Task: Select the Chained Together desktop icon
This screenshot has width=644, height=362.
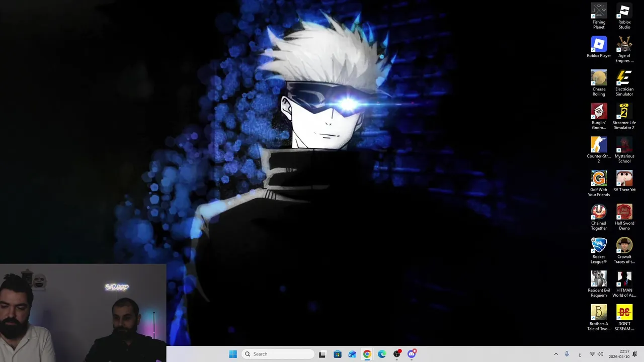Action: click(599, 217)
